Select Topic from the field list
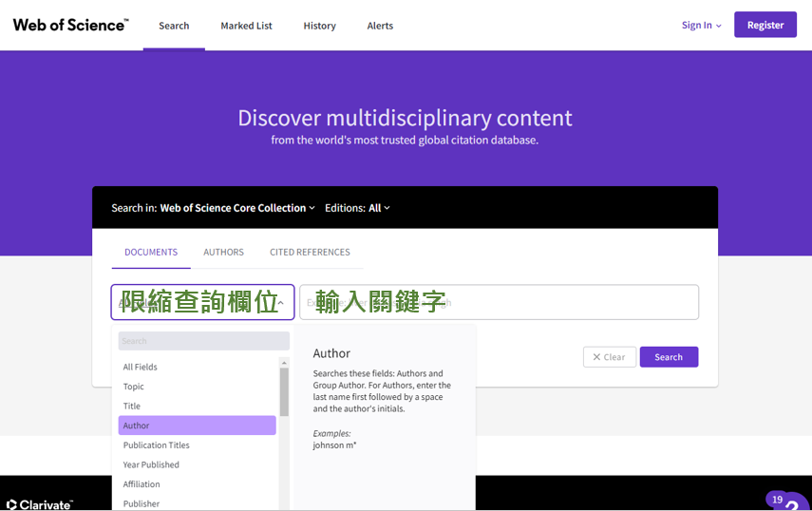This screenshot has width=812, height=511. [x=197, y=387]
